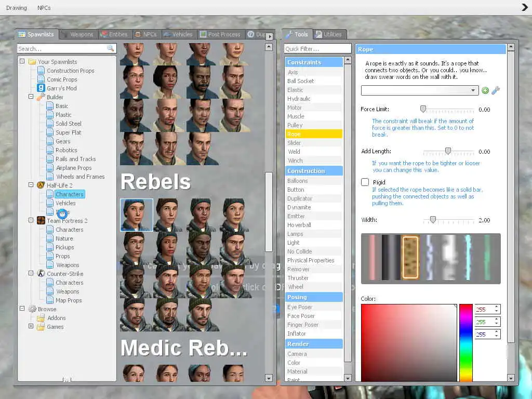Open the NPCs menu in top bar
This screenshot has width=532, height=399.
(x=44, y=7)
